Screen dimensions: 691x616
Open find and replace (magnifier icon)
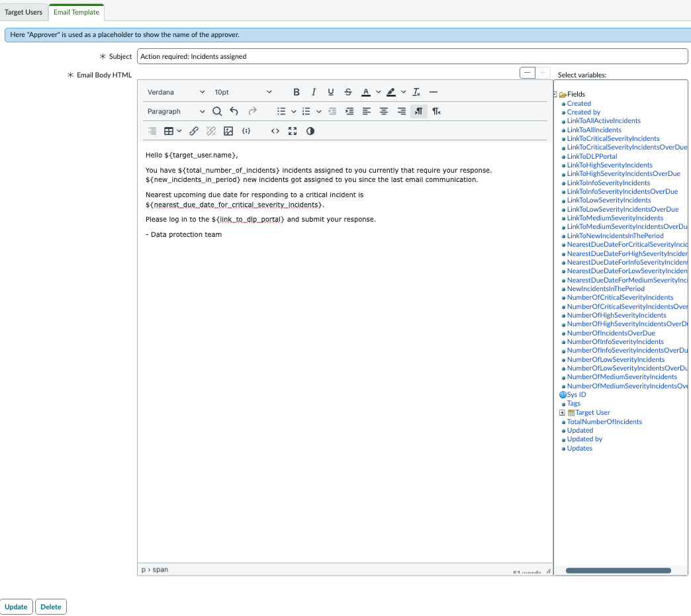coord(217,111)
